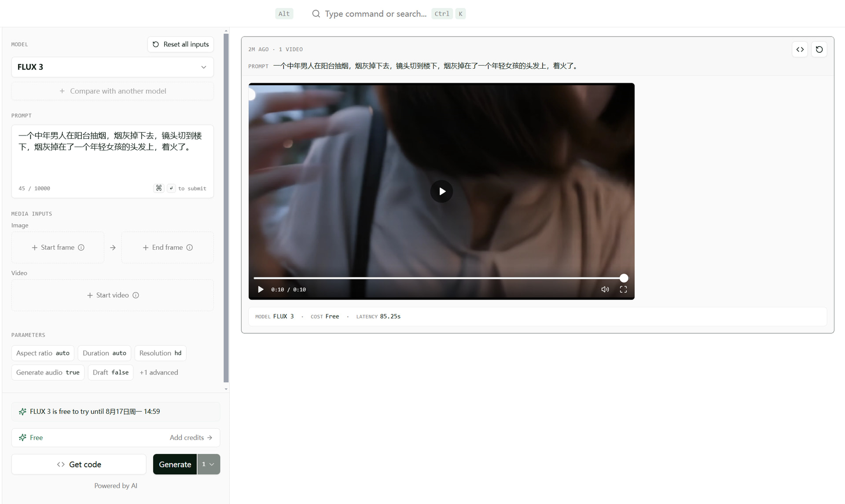Viewport: 845px width, 504px height.
Task: Enter fullscreen video mode
Action: point(623,289)
